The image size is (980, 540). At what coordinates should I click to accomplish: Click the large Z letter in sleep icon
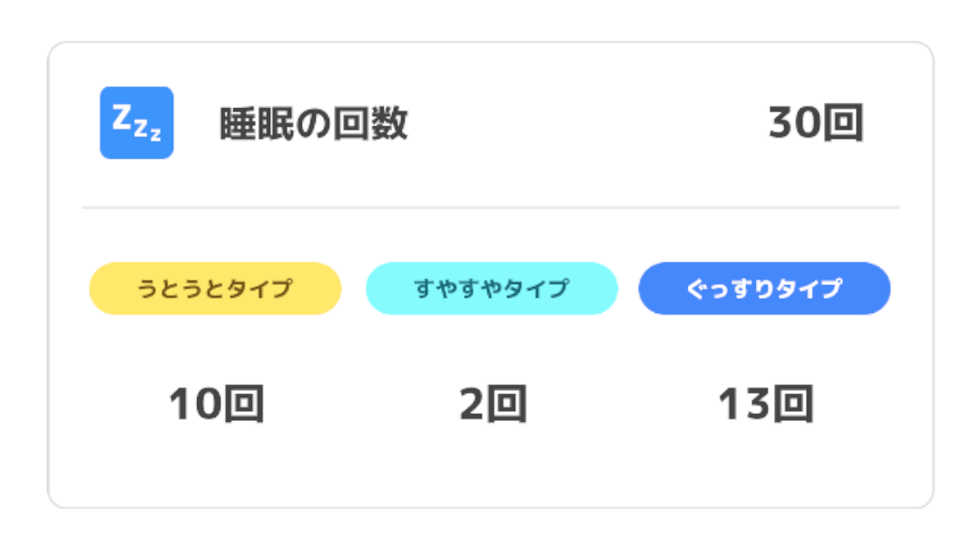(122, 117)
